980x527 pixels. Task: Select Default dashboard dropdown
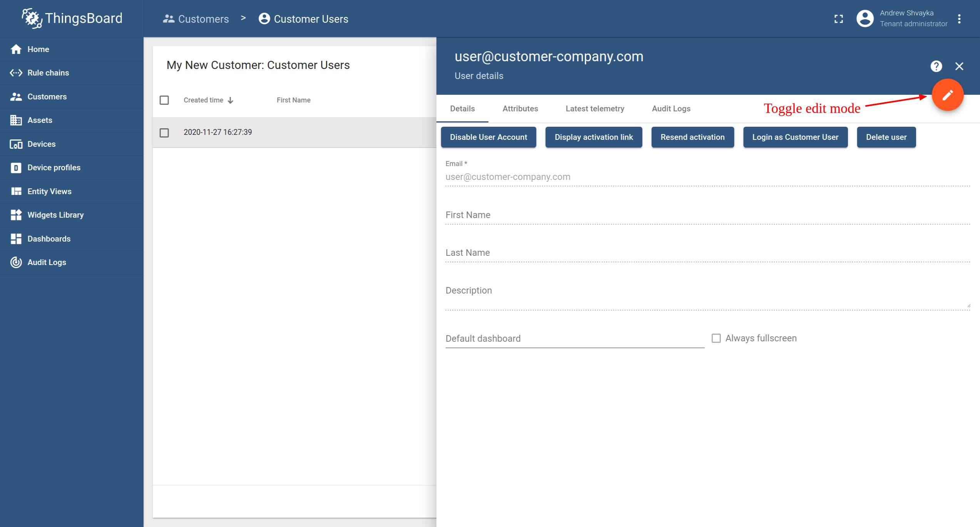[x=573, y=338]
